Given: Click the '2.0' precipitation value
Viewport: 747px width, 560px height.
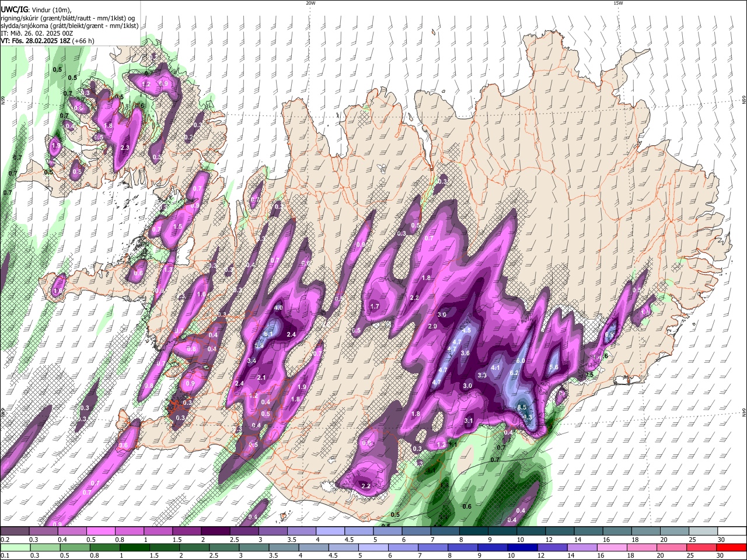Looking at the screenshot, I should (x=432, y=326).
